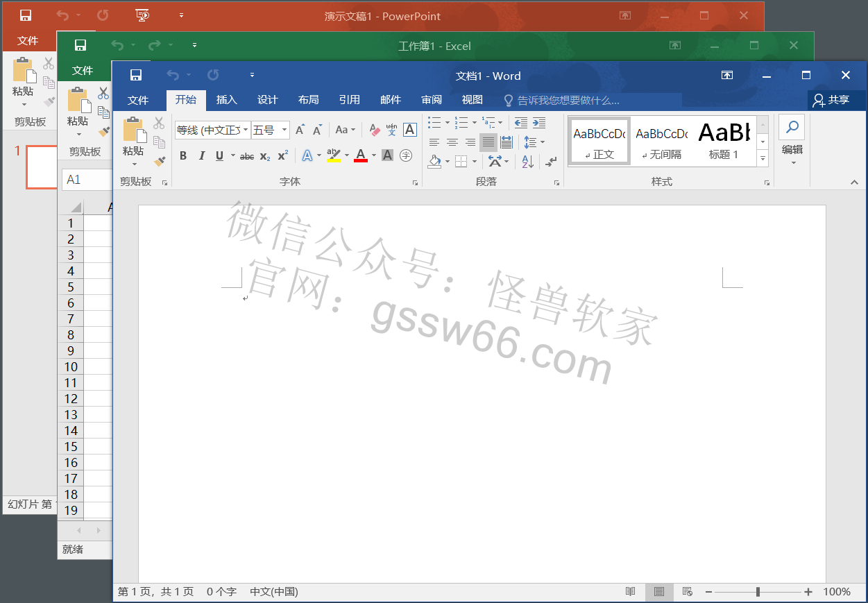Screen dimensions: 868x603
Task: Click the 100% zoom level in Word
Action: (x=837, y=592)
